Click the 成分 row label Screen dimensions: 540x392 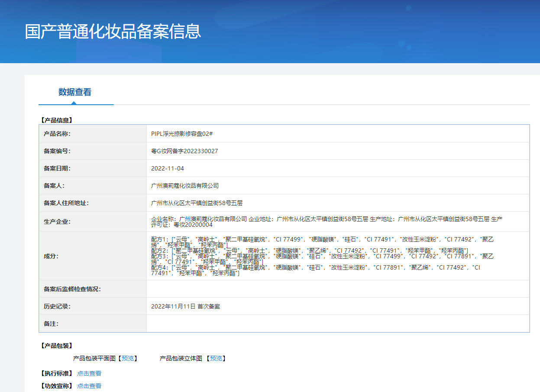51,256
